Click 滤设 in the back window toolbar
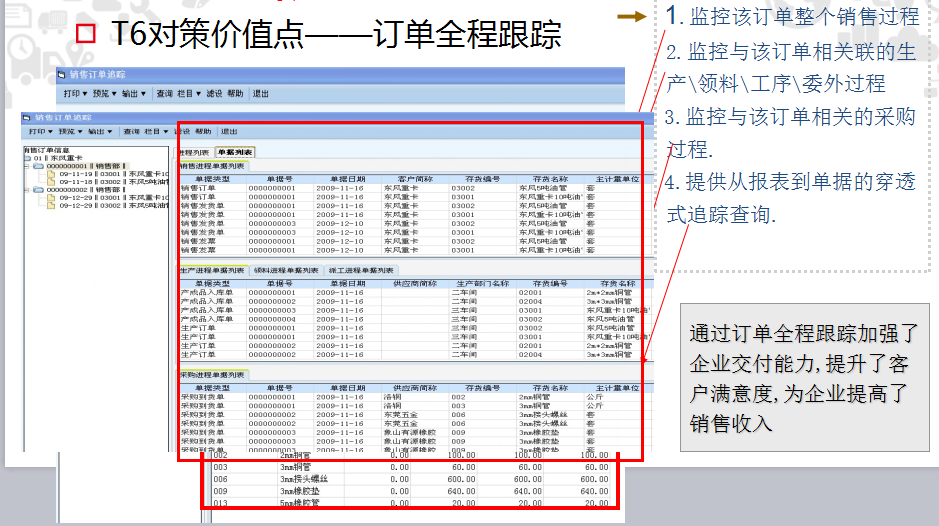939x526 pixels. 214,94
